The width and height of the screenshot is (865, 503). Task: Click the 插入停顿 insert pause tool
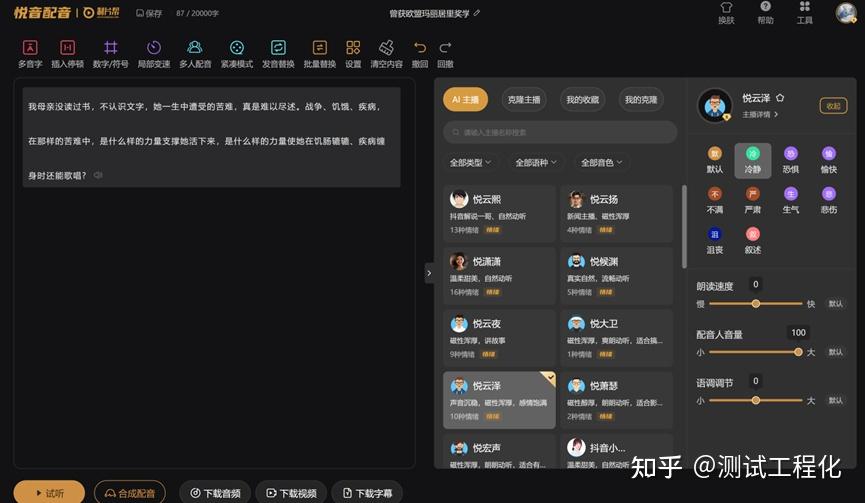[x=67, y=54]
